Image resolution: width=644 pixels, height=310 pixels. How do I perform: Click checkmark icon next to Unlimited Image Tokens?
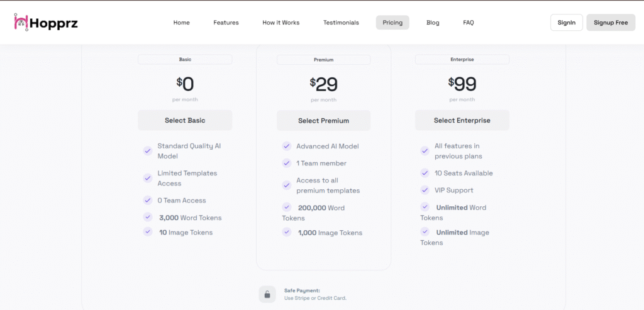(x=425, y=231)
